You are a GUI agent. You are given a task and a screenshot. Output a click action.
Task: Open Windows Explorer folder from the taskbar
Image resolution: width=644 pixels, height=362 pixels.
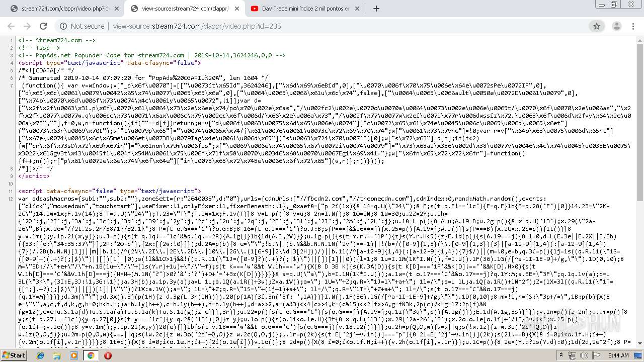57,355
